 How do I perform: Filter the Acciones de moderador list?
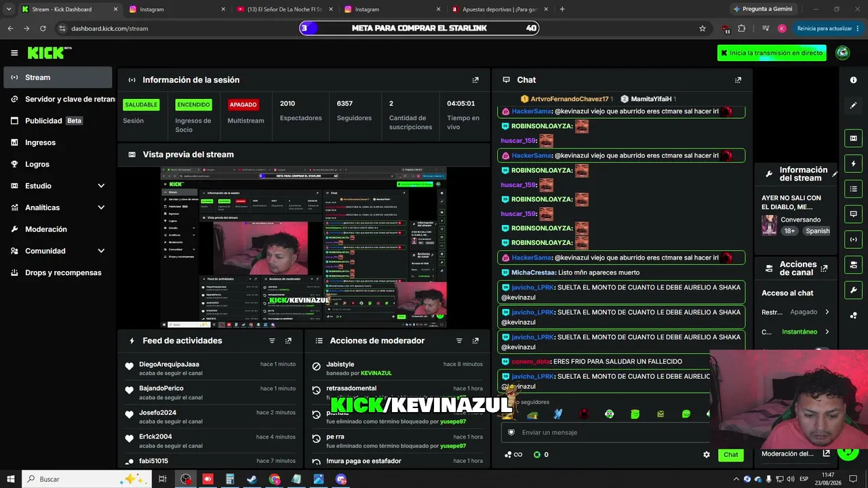pos(459,341)
